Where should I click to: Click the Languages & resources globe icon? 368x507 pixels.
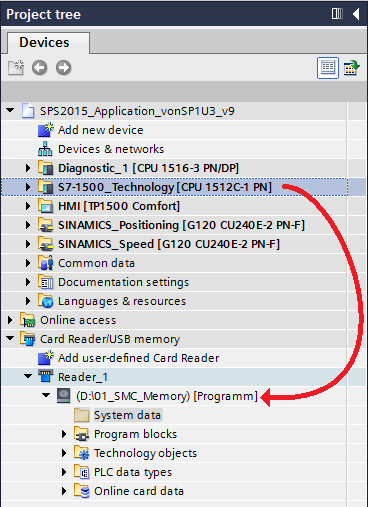(x=45, y=301)
